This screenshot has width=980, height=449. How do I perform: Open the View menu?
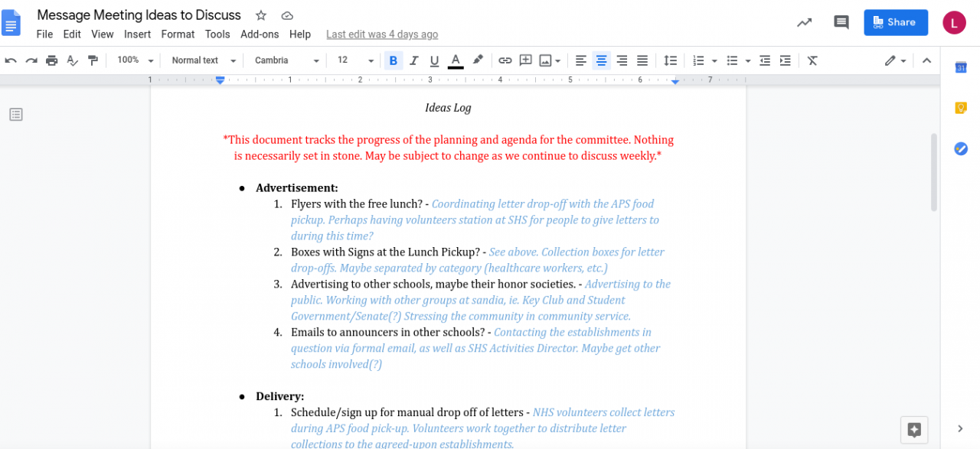click(x=103, y=34)
